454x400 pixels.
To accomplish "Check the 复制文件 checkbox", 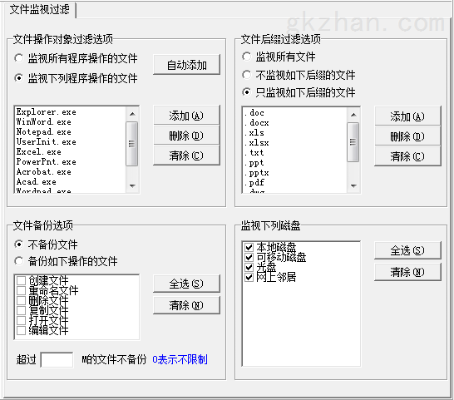I will 21,310.
